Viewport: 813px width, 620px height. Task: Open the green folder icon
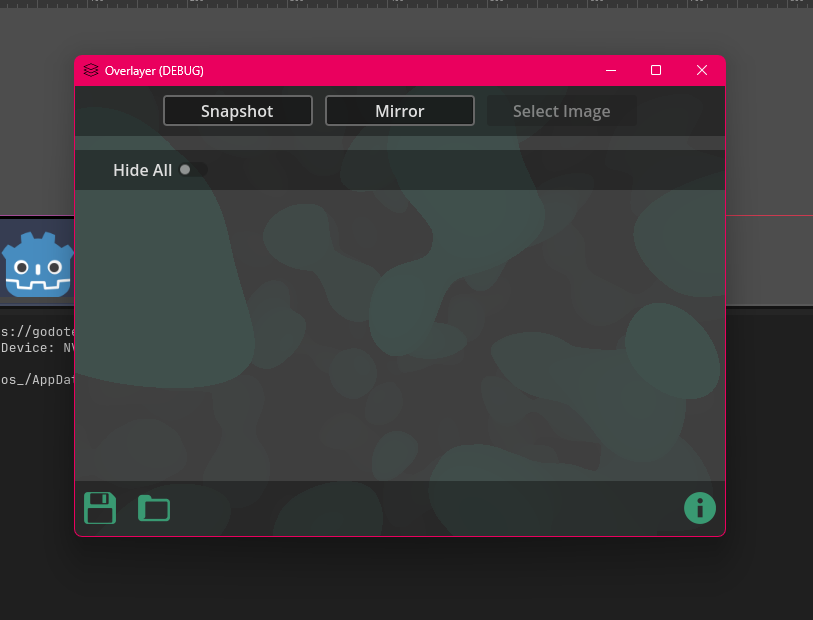[154, 508]
